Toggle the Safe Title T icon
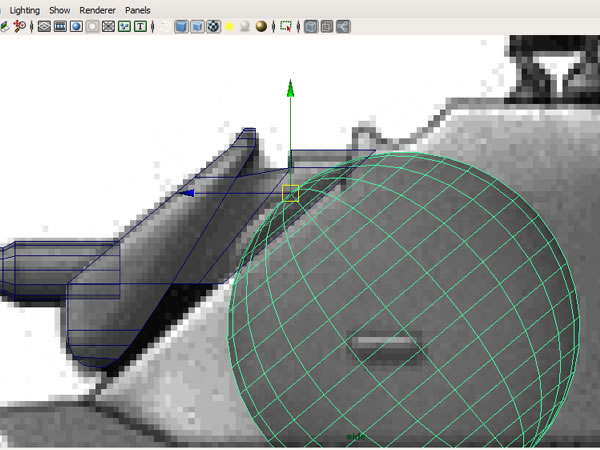600x450 pixels. click(140, 26)
